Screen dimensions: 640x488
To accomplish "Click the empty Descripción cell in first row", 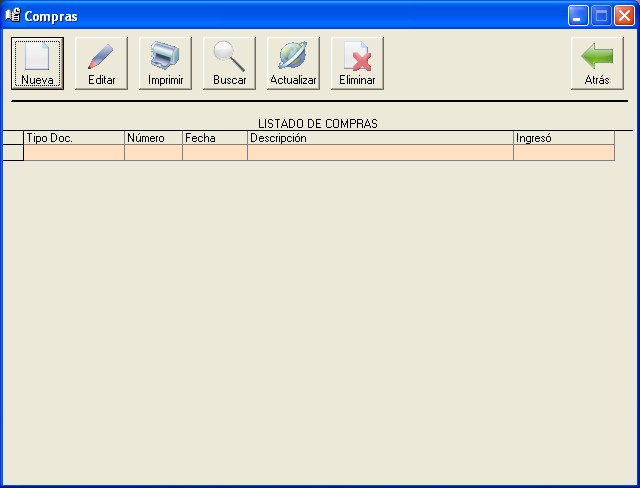I will pos(380,153).
